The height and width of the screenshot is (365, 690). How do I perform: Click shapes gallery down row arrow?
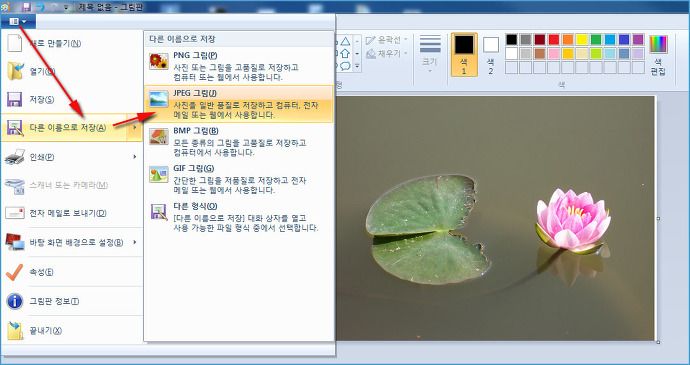(357, 54)
